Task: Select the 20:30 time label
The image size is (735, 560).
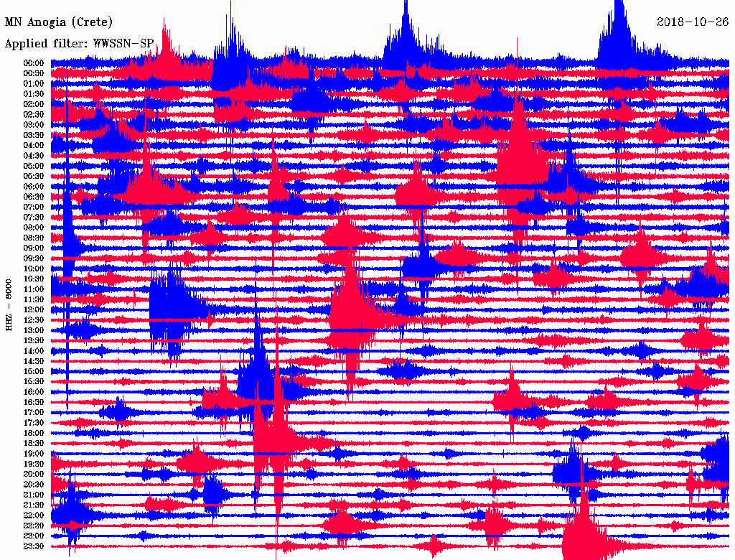Action: [34, 485]
